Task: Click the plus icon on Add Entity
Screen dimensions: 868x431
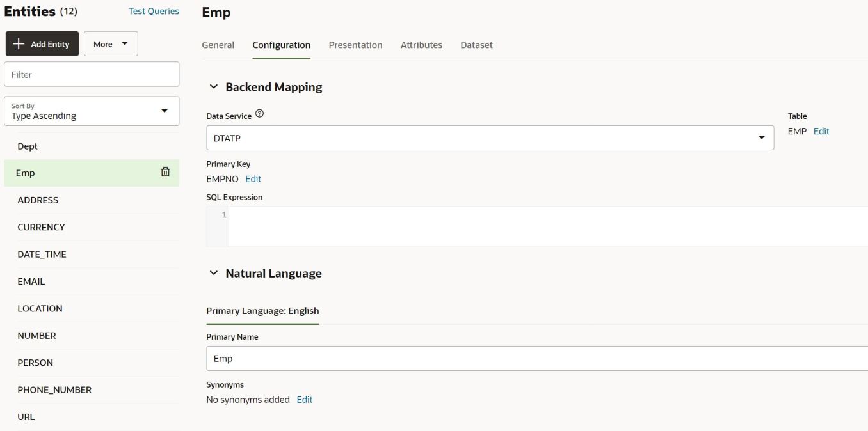Action: click(x=19, y=44)
